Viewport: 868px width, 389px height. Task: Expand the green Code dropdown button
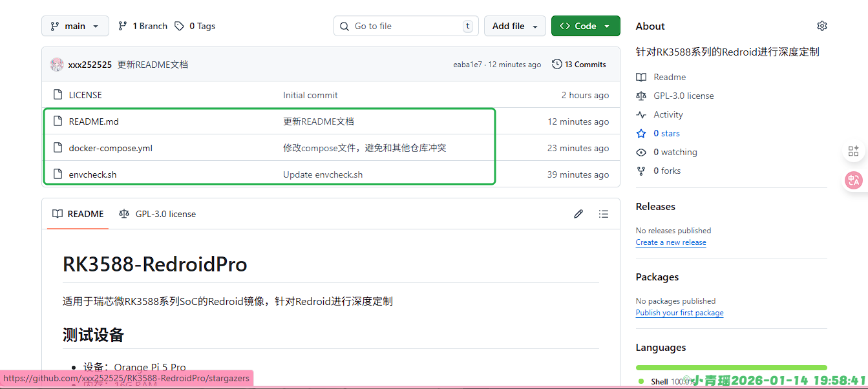[x=585, y=26]
